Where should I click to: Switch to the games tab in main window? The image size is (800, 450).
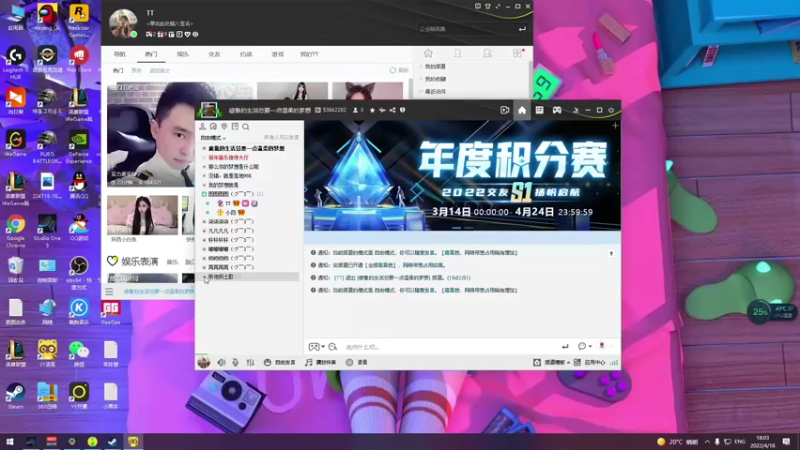pos(278,54)
